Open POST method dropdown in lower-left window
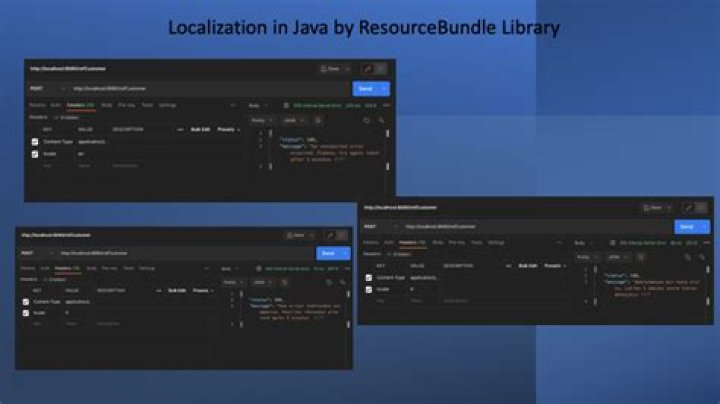 (x=37, y=253)
